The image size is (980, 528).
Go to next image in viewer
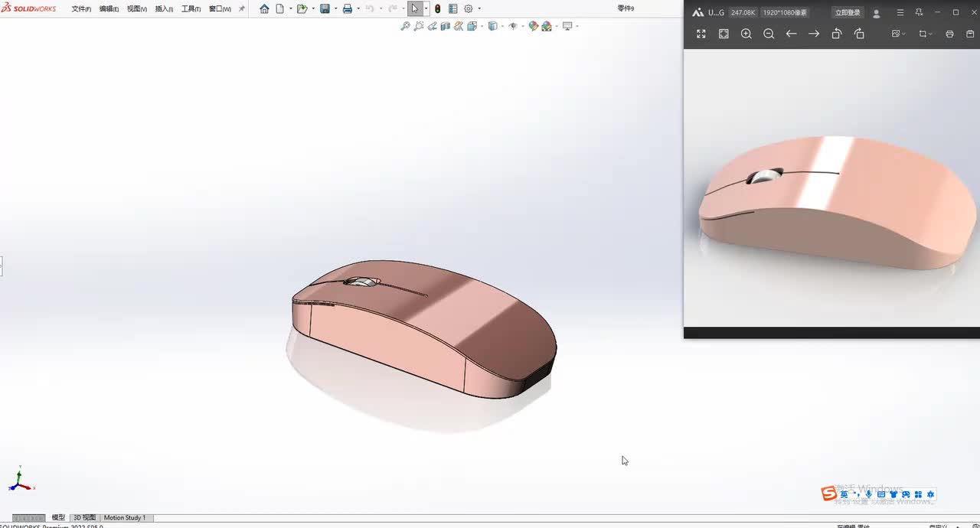point(814,34)
